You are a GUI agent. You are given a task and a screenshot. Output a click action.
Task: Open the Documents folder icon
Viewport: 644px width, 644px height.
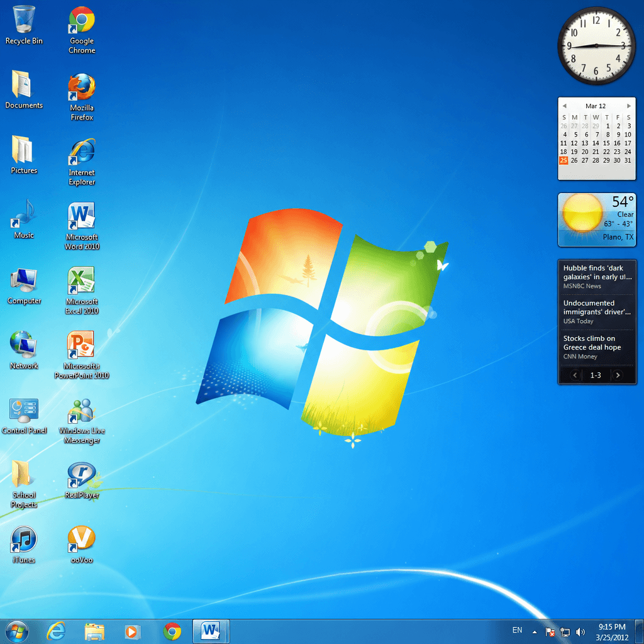pyautogui.click(x=24, y=89)
